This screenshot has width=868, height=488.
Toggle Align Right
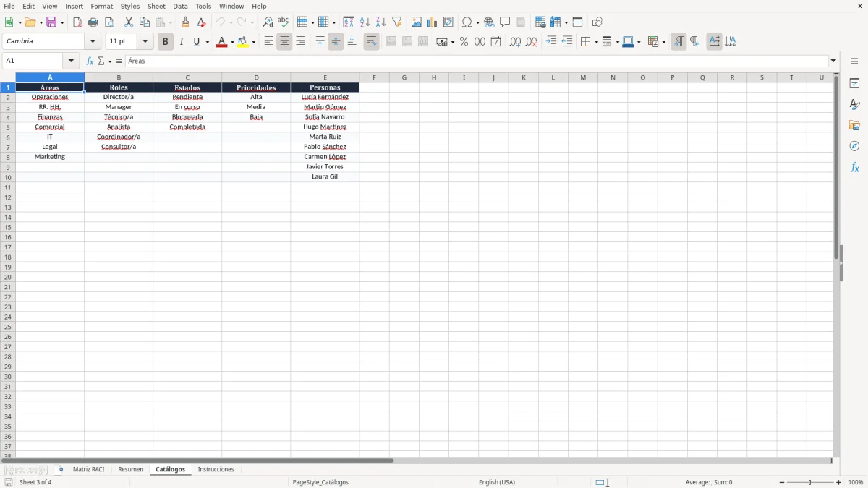pos(301,42)
